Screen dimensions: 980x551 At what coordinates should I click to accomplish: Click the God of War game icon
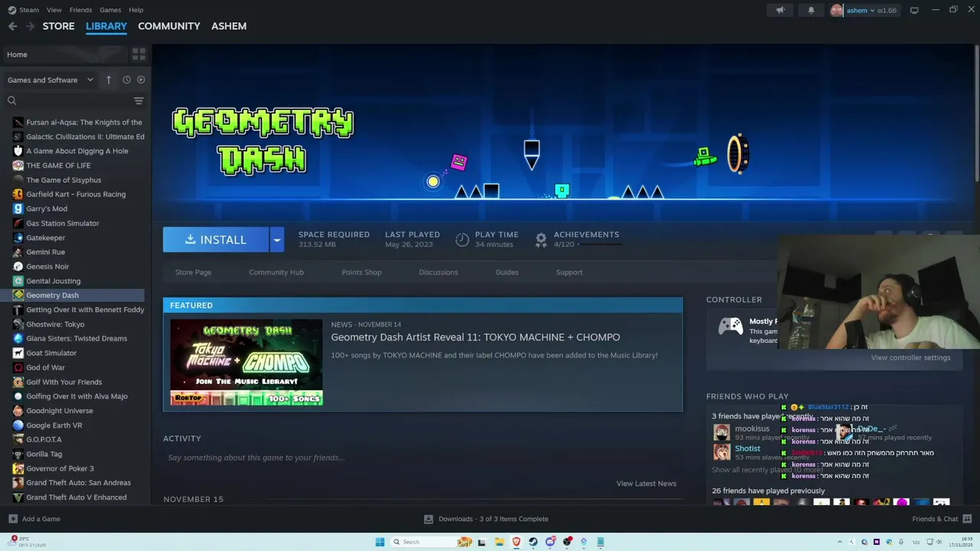pos(18,367)
